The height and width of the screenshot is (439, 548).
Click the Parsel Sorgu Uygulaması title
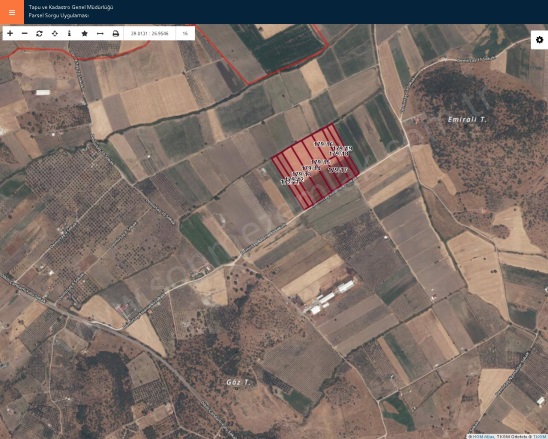click(59, 15)
